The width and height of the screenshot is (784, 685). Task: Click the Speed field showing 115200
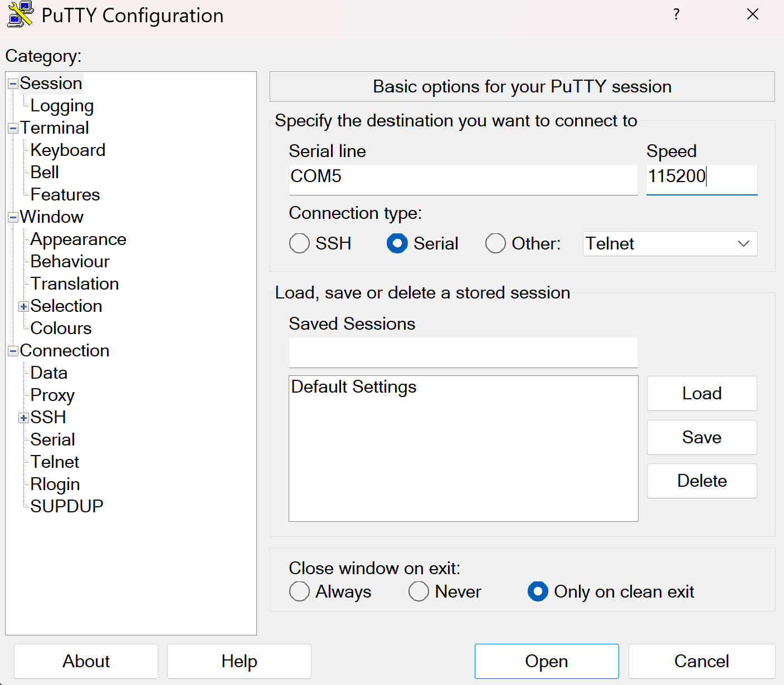(x=702, y=179)
